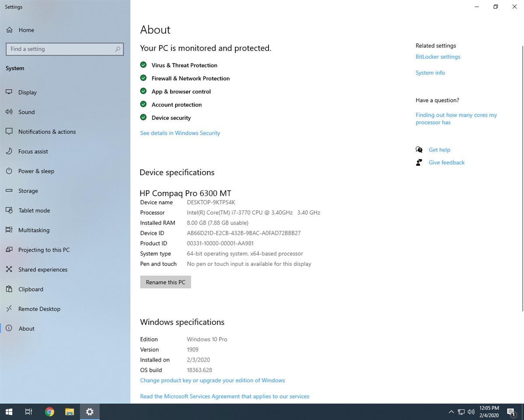Open the System info link

[430, 73]
